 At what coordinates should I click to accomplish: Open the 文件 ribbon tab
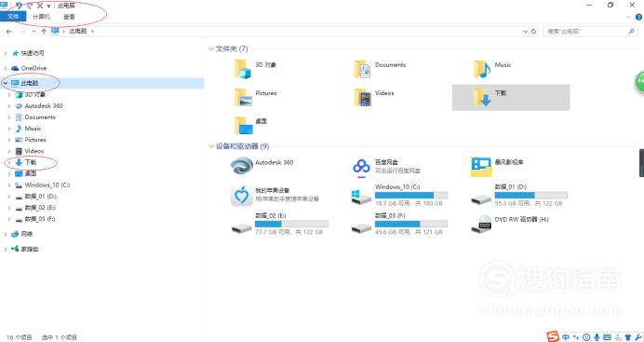[13, 17]
